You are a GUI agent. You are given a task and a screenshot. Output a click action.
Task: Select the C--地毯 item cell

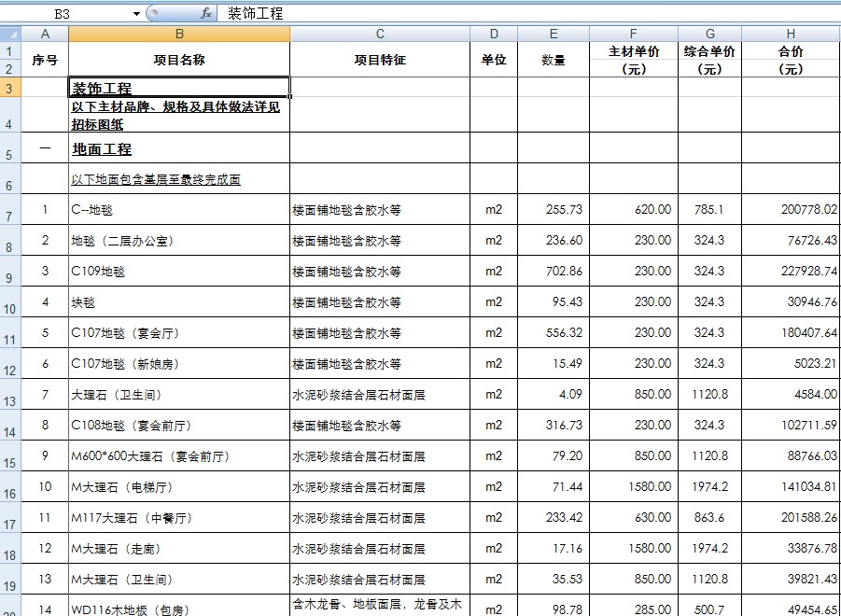click(x=179, y=210)
